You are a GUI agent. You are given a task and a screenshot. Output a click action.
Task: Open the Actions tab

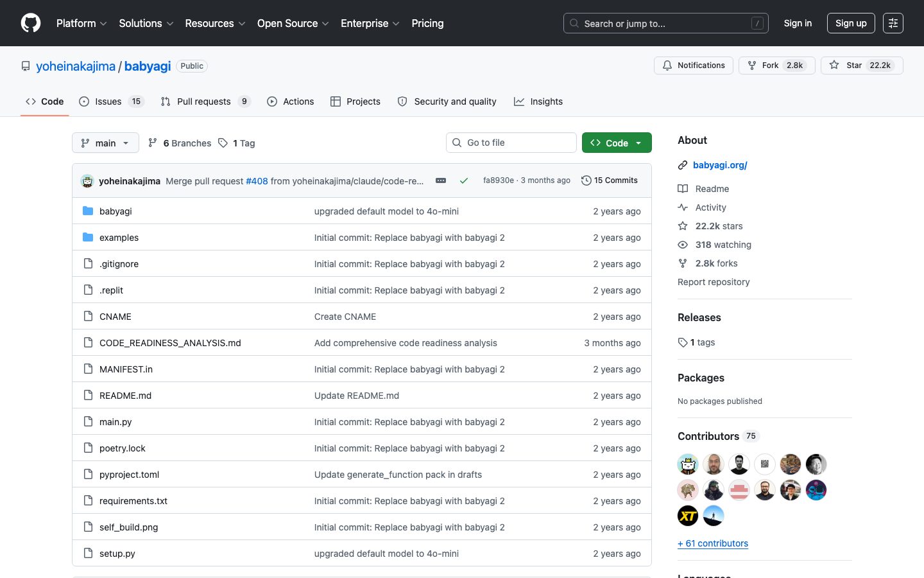(x=291, y=101)
